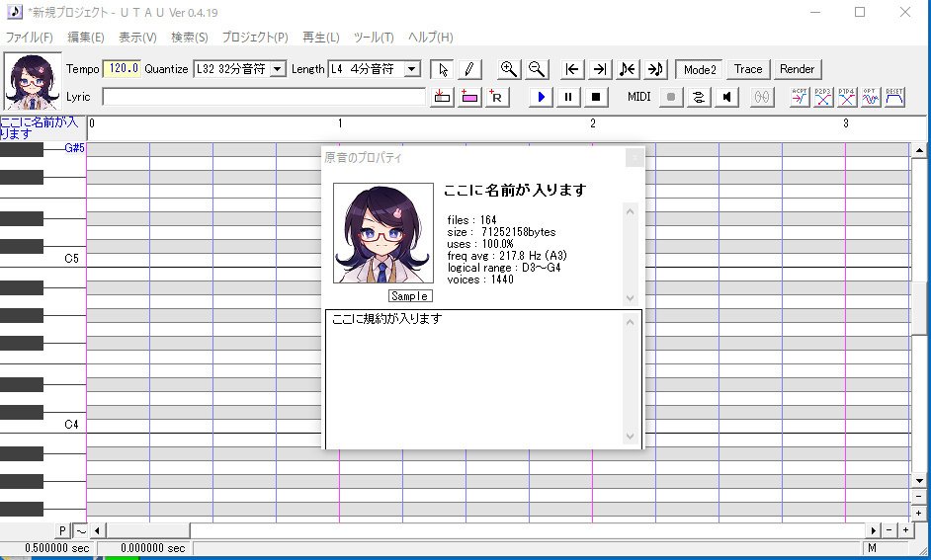Image resolution: width=931 pixels, height=560 pixels.
Task: Click the red-arrow lyric apply icon
Action: click(442, 97)
